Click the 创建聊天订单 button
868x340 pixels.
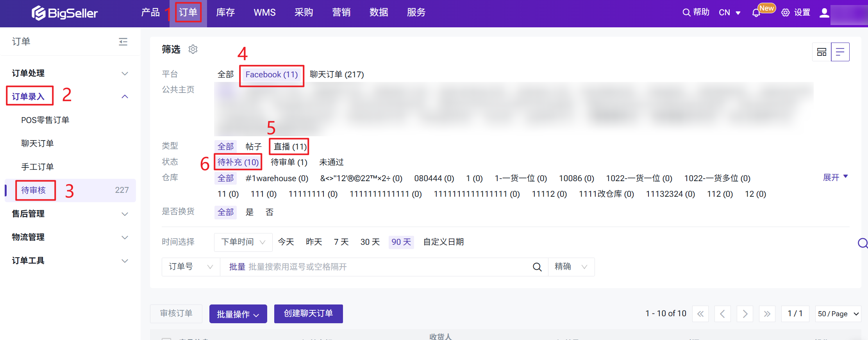(x=308, y=314)
